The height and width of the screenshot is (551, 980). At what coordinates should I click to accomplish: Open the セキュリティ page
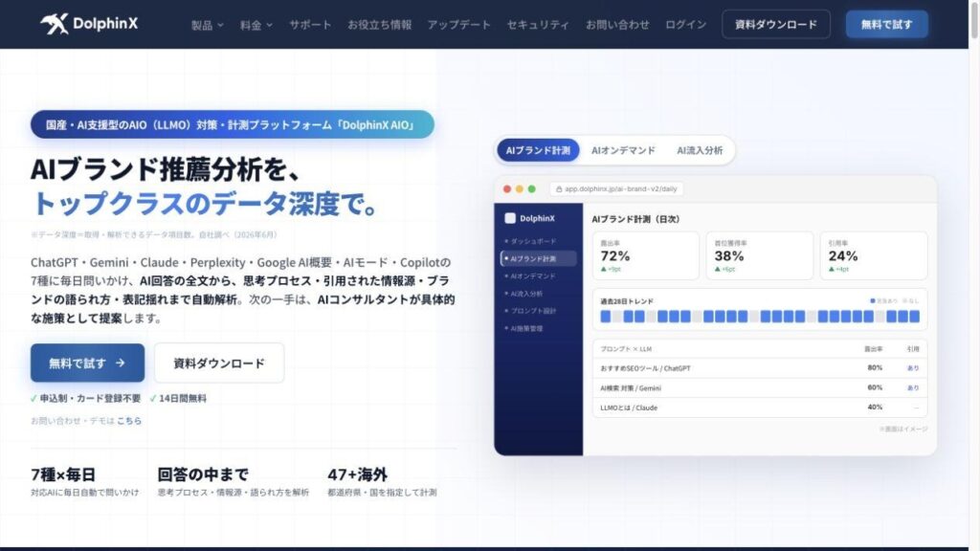(x=538, y=25)
